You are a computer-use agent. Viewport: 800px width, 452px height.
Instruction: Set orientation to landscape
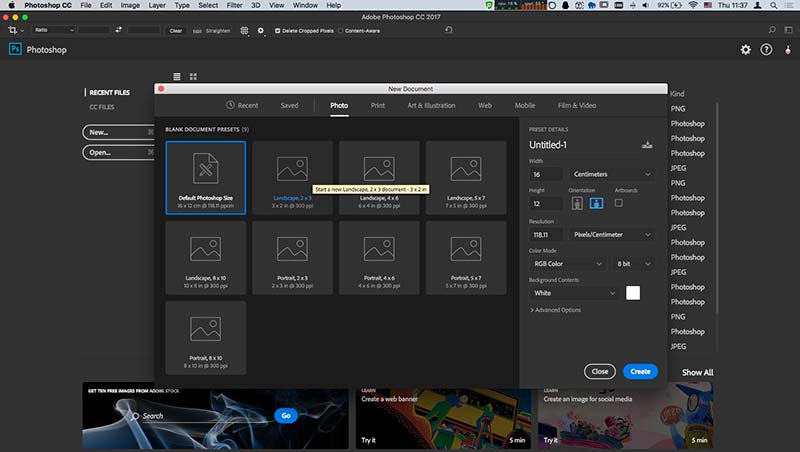596,203
